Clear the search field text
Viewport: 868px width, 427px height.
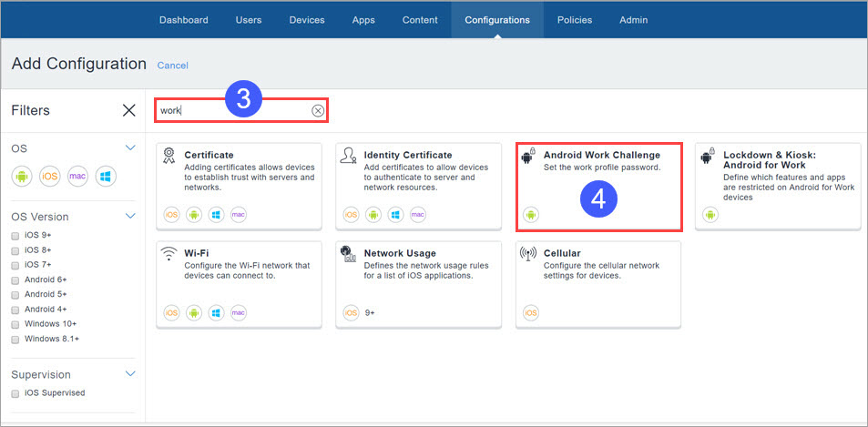click(x=318, y=110)
